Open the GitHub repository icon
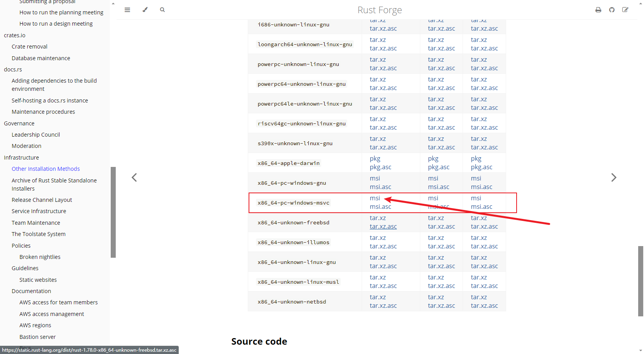The image size is (644, 354). 612,10
